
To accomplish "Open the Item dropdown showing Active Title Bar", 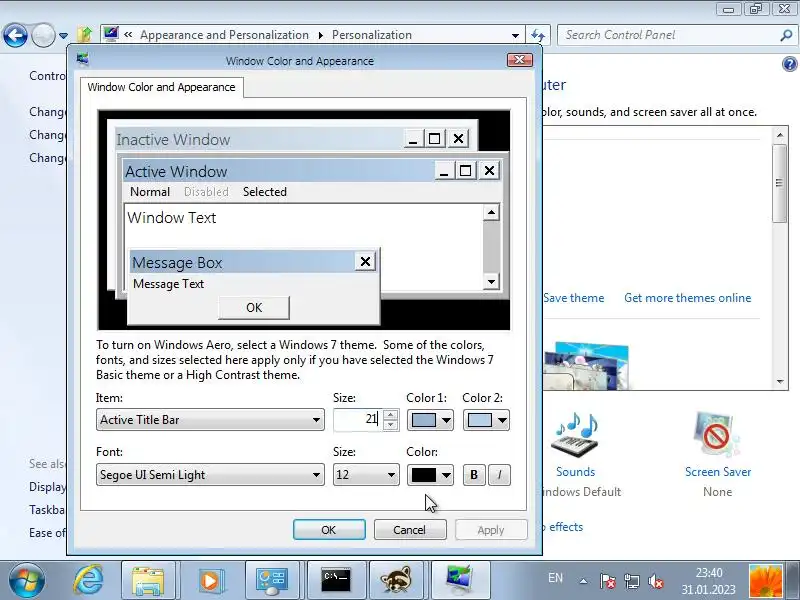I will coord(210,420).
